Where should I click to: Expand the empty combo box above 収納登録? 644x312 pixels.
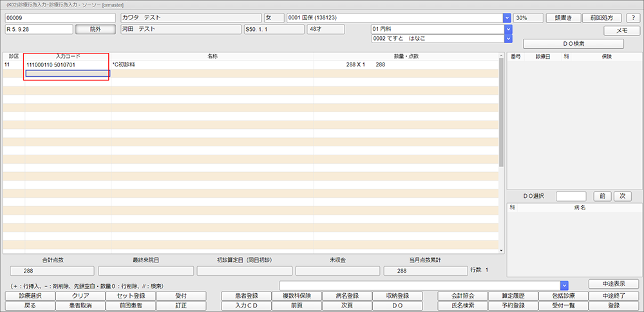564,285
